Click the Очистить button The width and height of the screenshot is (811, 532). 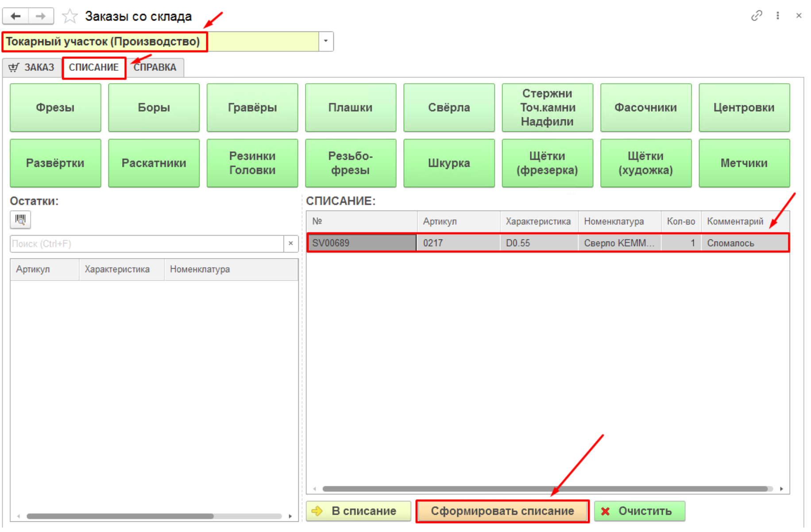639,511
